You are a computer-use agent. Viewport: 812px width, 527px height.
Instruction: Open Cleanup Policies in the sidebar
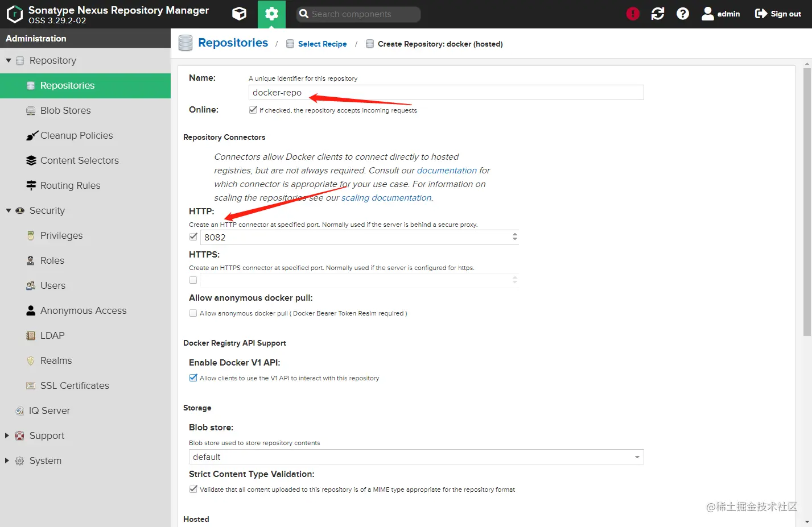pos(85,135)
